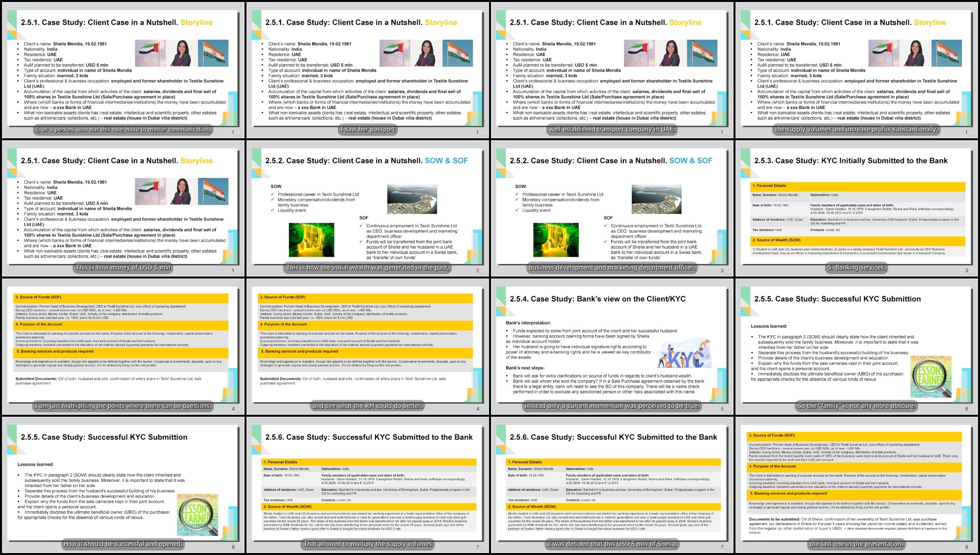Click the "Bank's interpretation:" heading
The image size is (980, 555).
coord(528,323)
